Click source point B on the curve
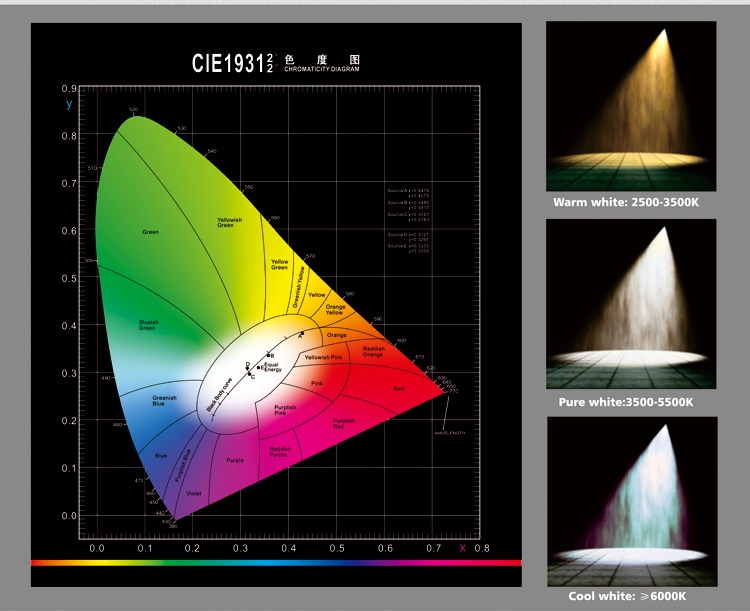Image resolution: width=750 pixels, height=611 pixels. 268,355
